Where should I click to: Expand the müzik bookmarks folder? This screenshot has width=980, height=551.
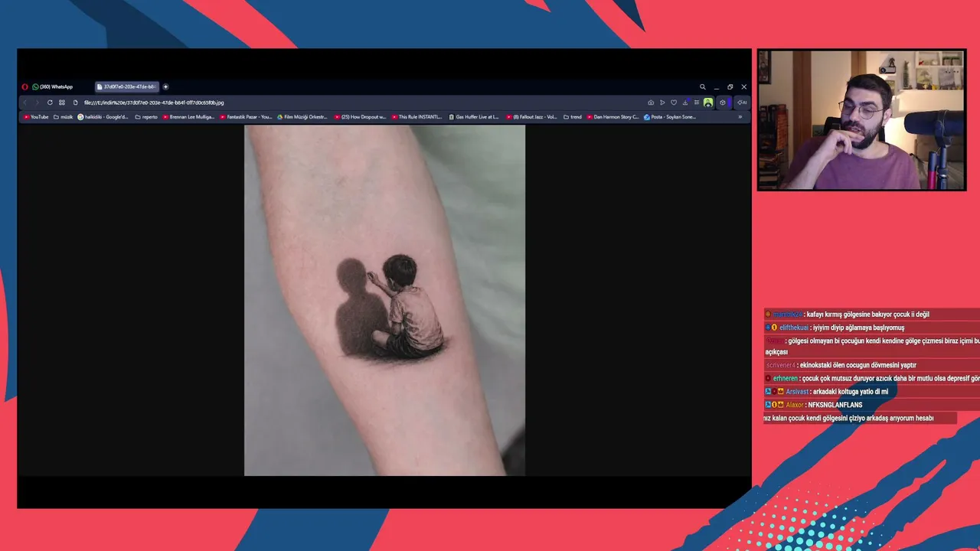pos(63,117)
